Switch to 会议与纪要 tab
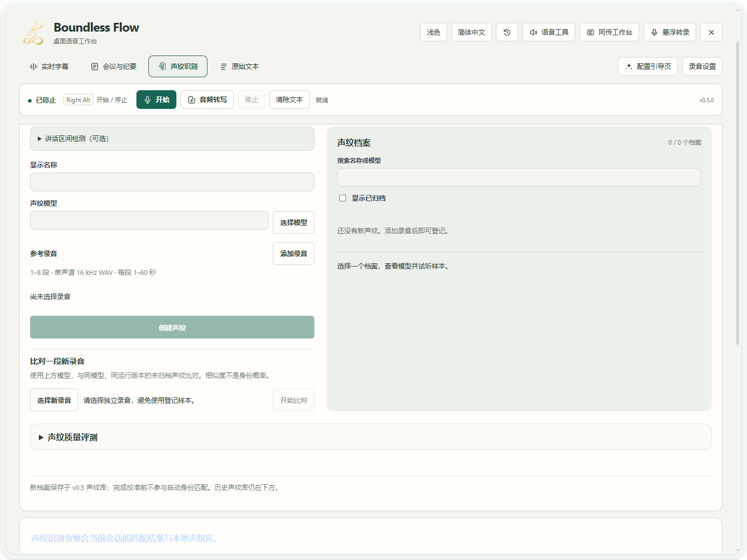747x560 pixels. [x=114, y=66]
